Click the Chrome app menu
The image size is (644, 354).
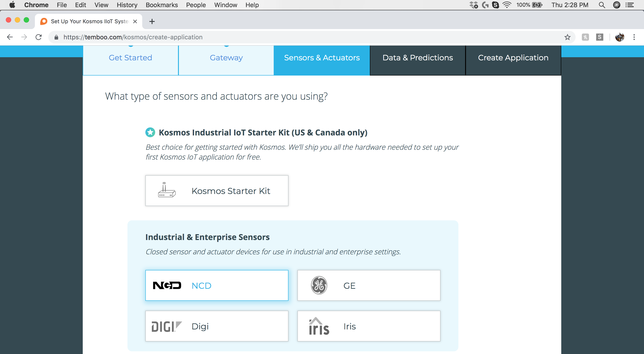(x=36, y=5)
